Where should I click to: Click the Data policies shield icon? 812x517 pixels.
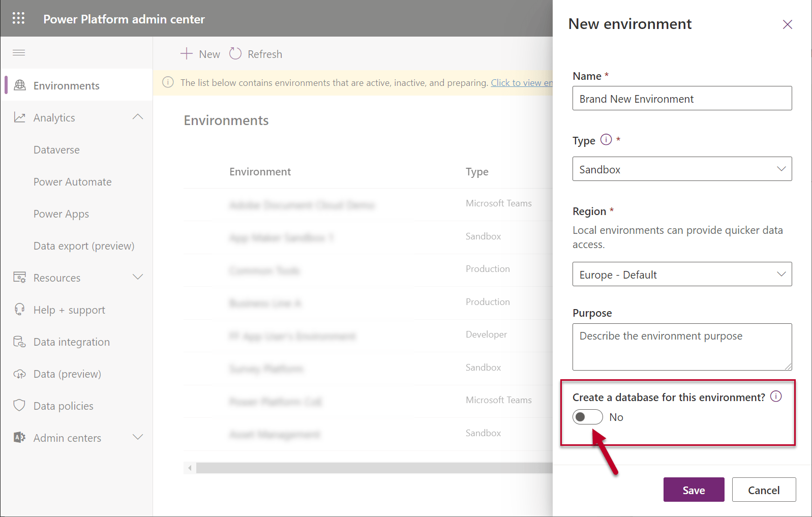click(20, 406)
